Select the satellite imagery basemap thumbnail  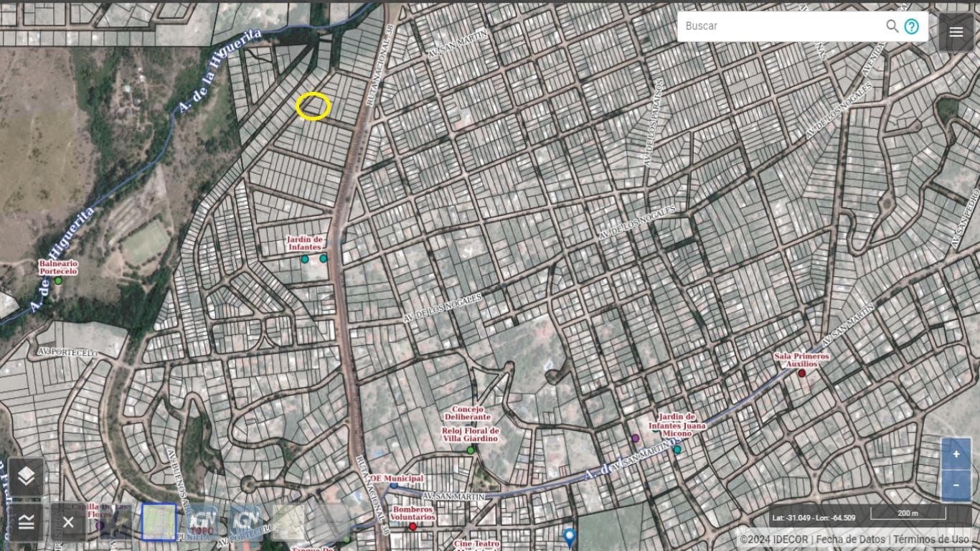(x=114, y=522)
